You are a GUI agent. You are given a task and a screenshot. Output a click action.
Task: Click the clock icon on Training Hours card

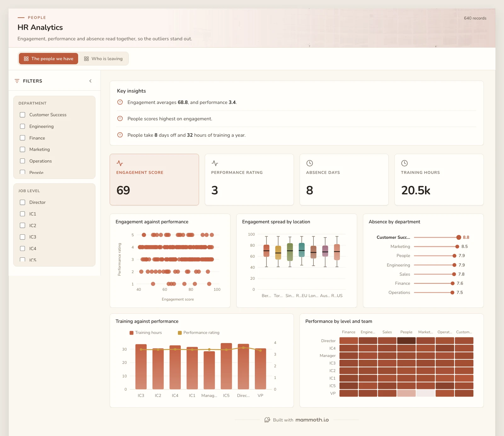404,163
